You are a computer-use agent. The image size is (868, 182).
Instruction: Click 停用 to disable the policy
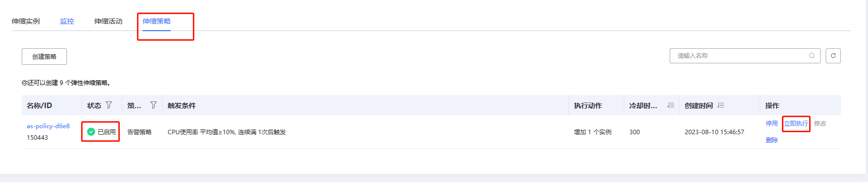coord(772,123)
